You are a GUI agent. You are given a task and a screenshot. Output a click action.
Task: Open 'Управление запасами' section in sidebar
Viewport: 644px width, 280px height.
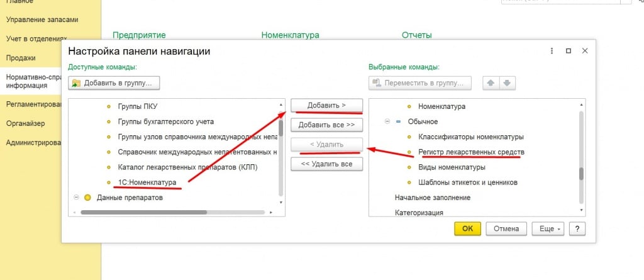(42, 20)
